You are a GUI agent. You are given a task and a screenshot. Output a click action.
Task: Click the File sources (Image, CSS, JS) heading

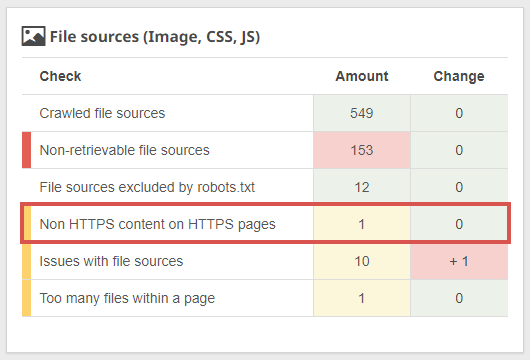pyautogui.click(x=155, y=37)
